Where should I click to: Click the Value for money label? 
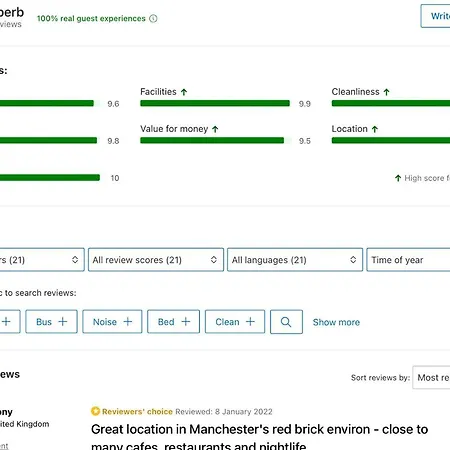click(x=174, y=129)
